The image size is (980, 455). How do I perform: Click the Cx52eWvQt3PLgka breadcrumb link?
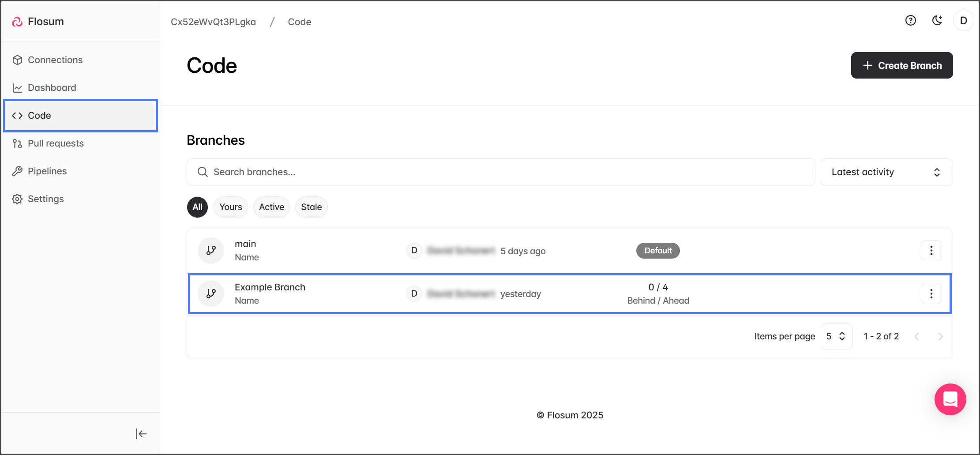213,22
